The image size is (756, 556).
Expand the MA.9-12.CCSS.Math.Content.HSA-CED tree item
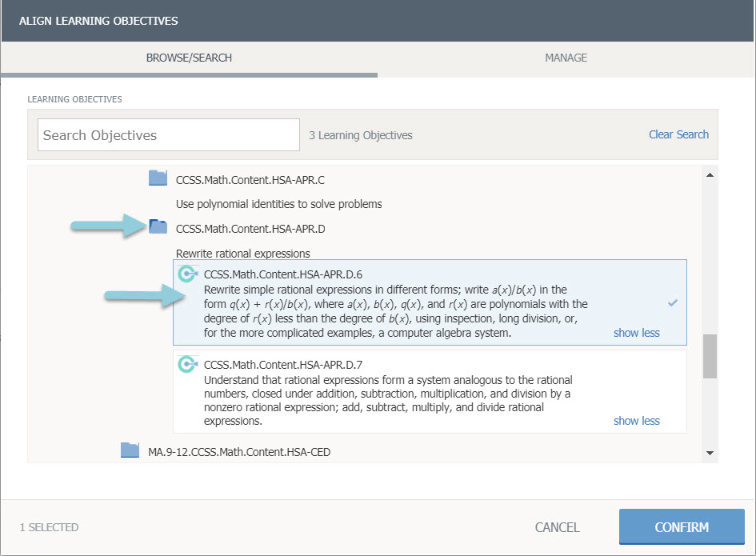[x=239, y=452]
